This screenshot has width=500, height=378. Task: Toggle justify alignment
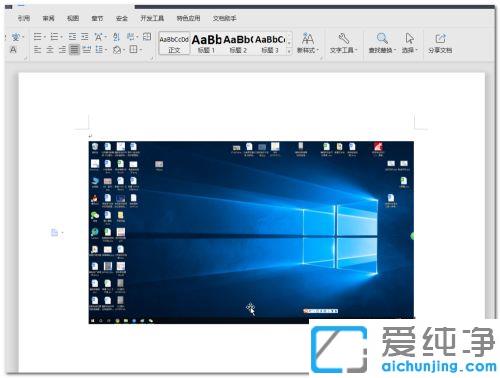pos(74,50)
